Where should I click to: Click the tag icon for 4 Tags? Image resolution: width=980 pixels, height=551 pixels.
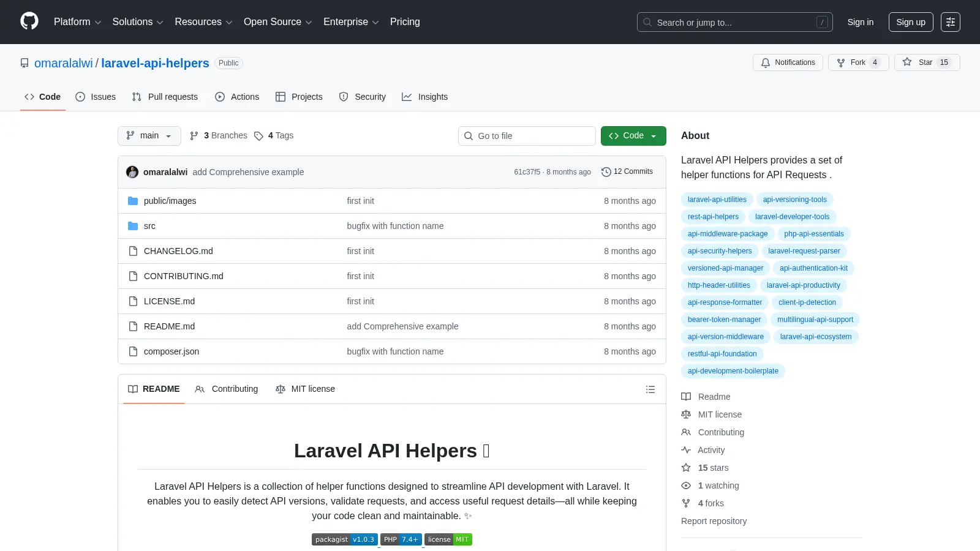tap(258, 136)
